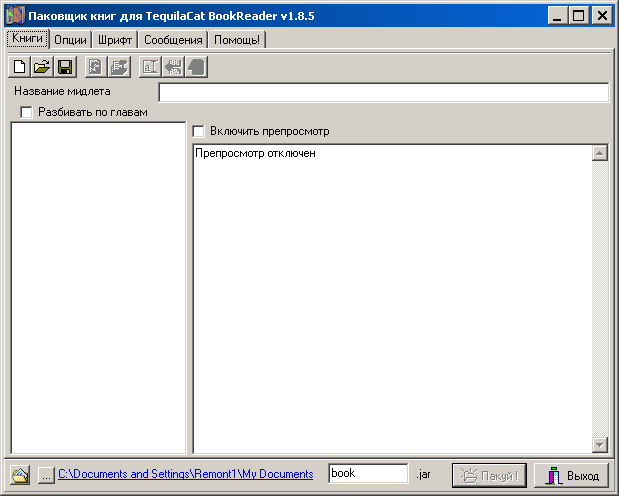Toggle 'Включить препросмотр' checkbox

(x=199, y=131)
